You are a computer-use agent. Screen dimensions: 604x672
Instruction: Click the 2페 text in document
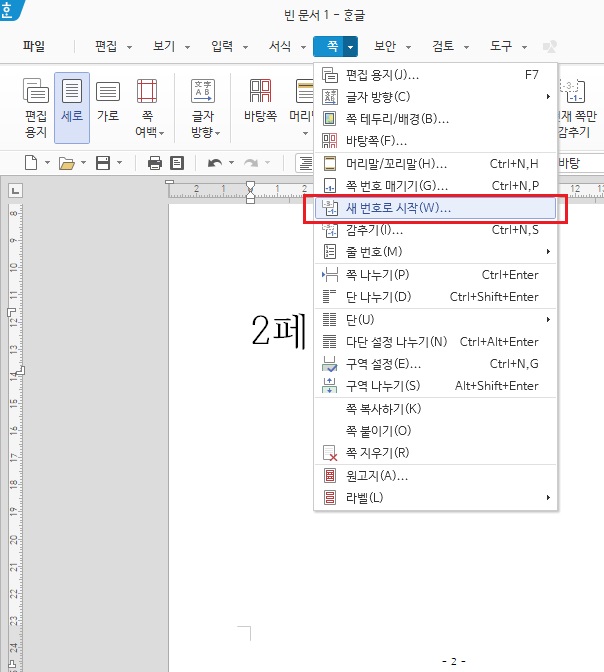pyautogui.click(x=279, y=330)
